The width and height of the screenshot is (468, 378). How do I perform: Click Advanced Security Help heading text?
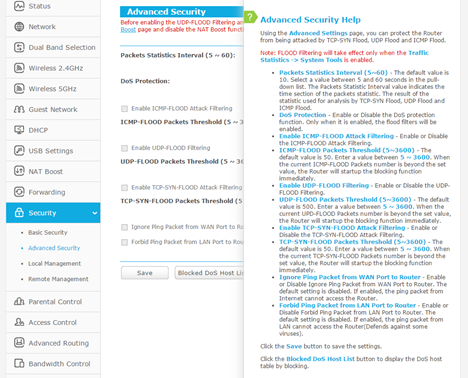[310, 20]
